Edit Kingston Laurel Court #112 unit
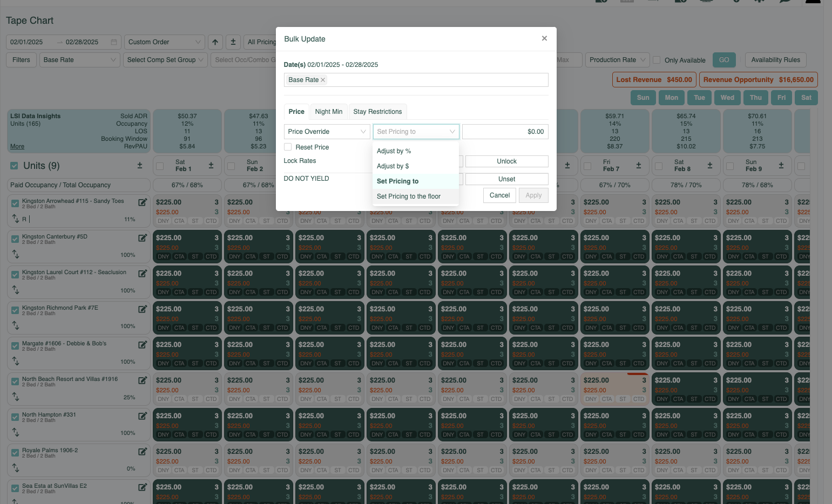This screenshot has width=832, height=504. [143, 274]
